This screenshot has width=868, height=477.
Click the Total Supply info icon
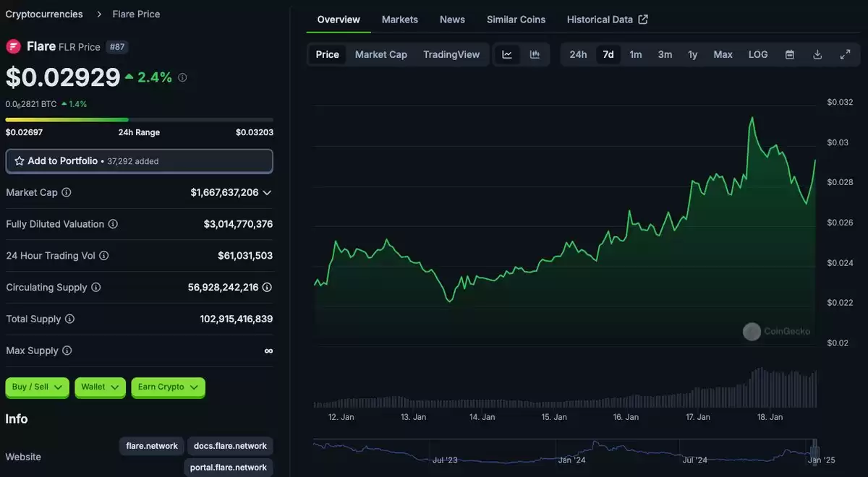coord(69,319)
